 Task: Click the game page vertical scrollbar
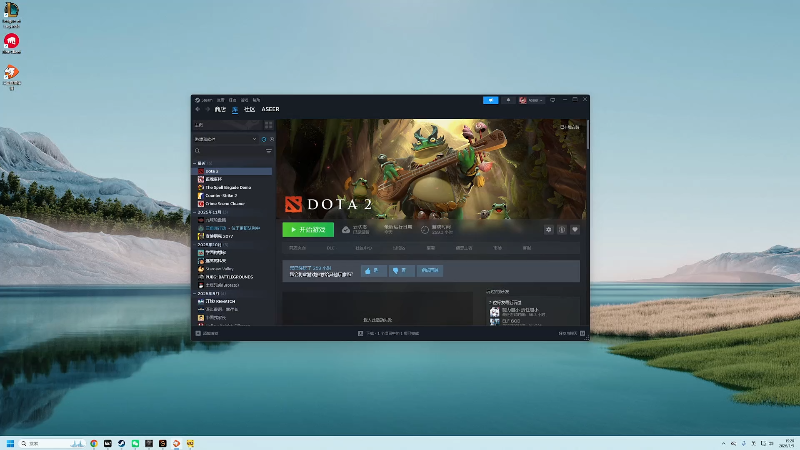588,135
